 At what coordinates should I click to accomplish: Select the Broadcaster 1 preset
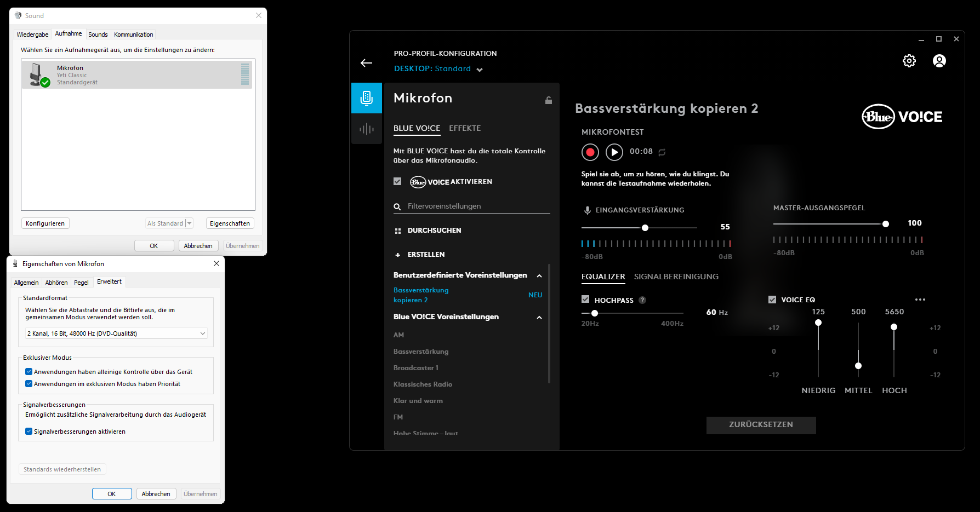point(416,368)
